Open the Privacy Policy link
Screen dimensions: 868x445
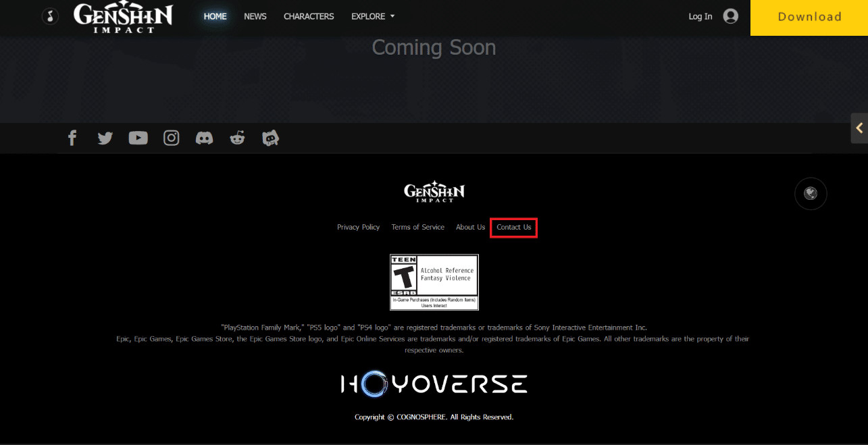pos(358,228)
